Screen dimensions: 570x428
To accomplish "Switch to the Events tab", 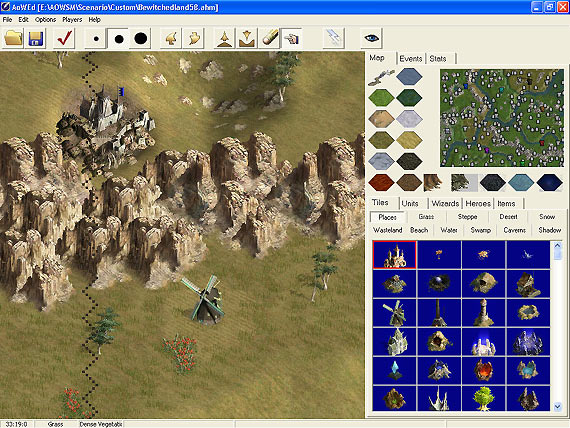I will tap(411, 59).
